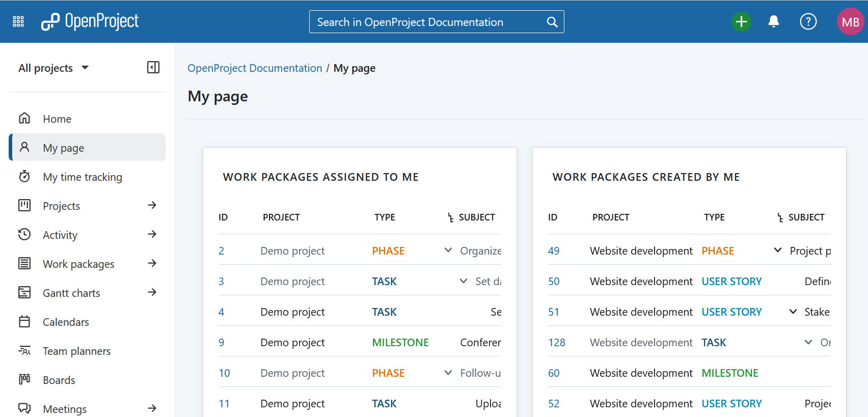Image resolution: width=868 pixels, height=417 pixels.
Task: Go to Home in sidebar
Action: (x=87, y=119)
